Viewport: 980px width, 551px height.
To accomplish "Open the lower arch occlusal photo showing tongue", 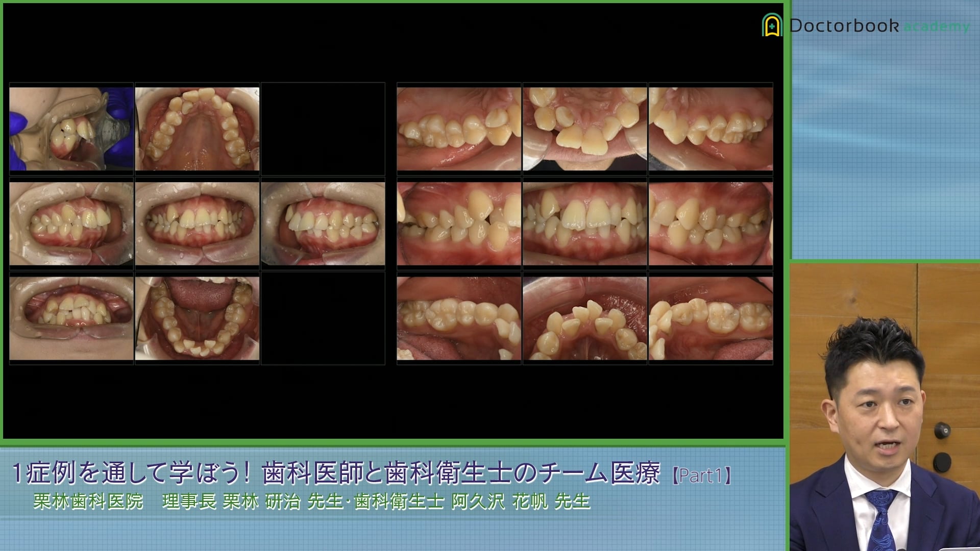I will [x=197, y=318].
